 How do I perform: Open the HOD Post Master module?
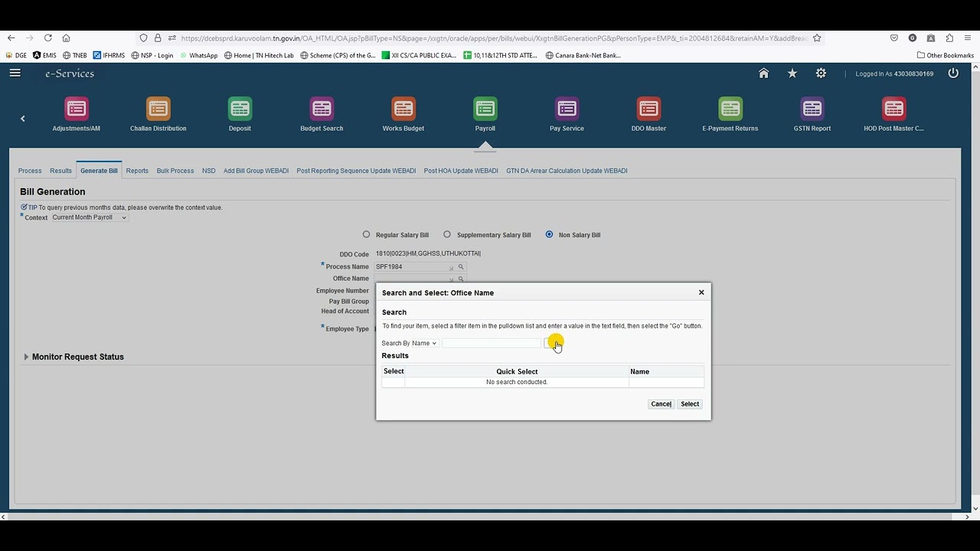893,109
